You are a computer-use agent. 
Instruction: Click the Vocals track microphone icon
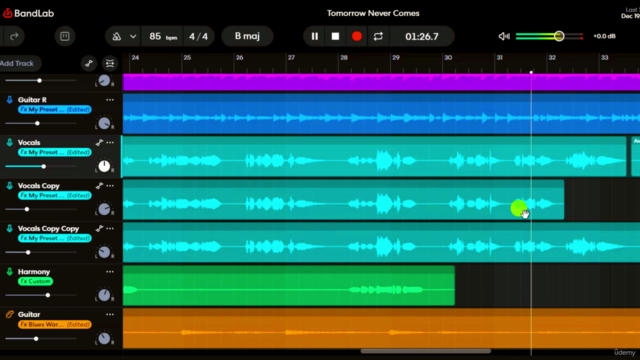9,142
